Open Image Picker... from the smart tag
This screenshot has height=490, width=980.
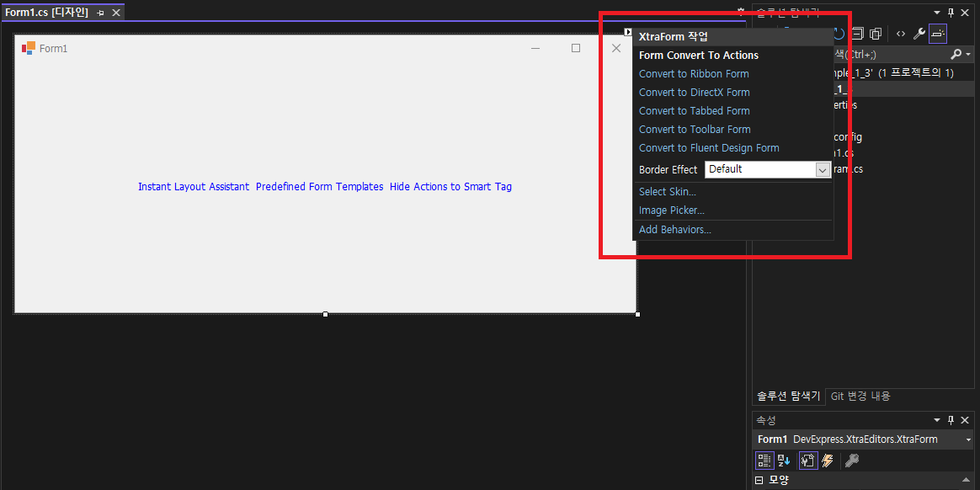pos(672,210)
